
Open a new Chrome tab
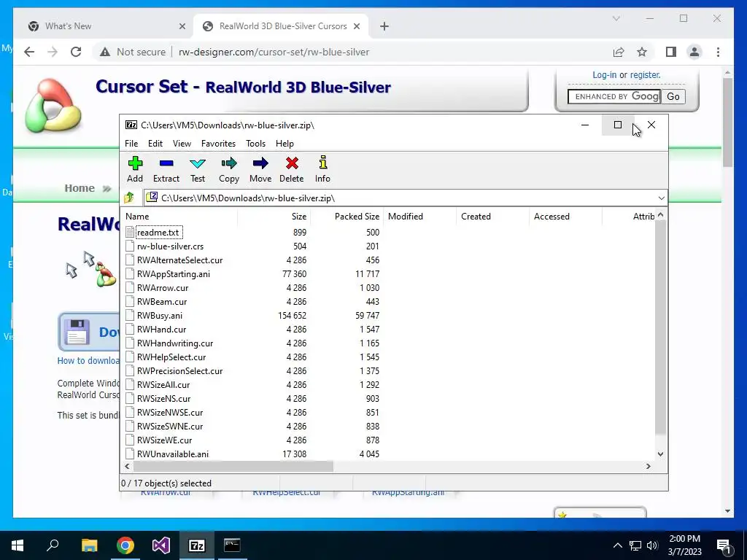(384, 26)
